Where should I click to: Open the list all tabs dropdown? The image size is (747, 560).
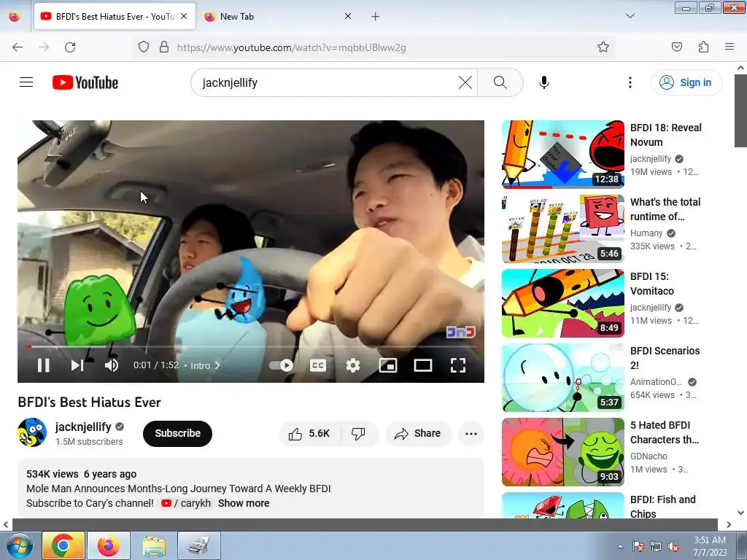coord(630,16)
